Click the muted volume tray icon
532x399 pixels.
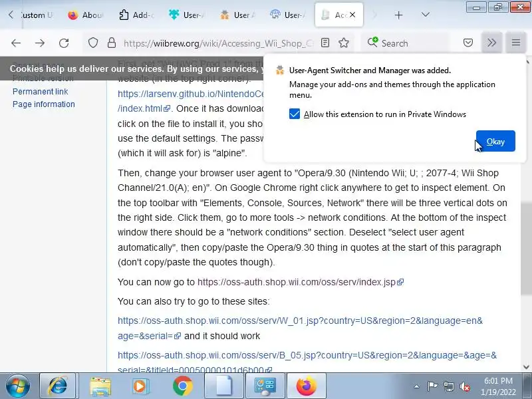tap(464, 386)
